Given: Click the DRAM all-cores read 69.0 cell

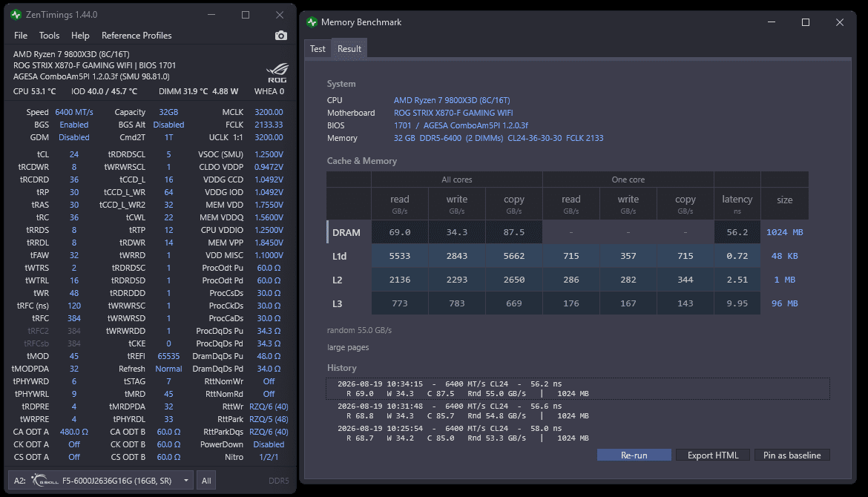Looking at the screenshot, I should tap(400, 232).
